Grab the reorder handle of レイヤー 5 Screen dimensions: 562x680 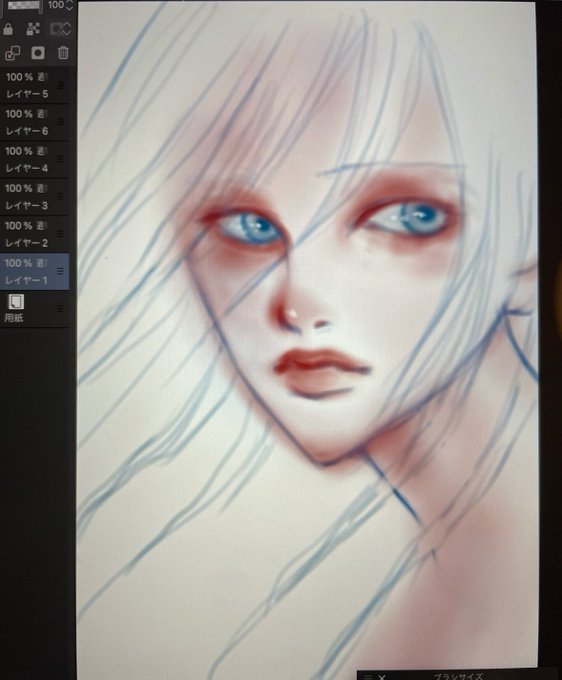tap(61, 85)
